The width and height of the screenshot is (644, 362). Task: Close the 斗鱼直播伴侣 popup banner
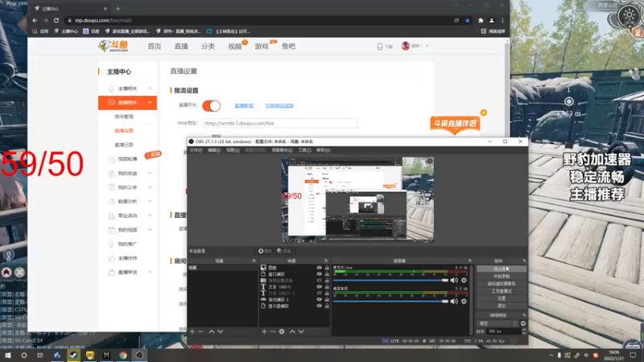[x=484, y=113]
